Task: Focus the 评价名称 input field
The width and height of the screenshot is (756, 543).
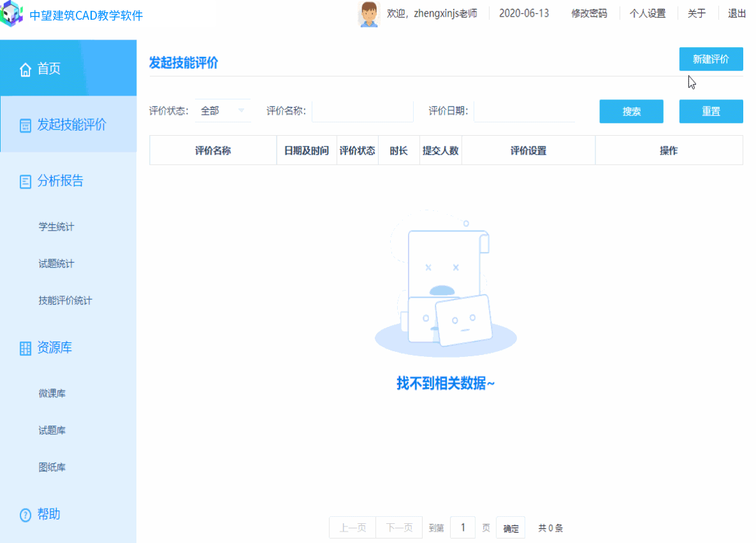Action: click(x=363, y=111)
